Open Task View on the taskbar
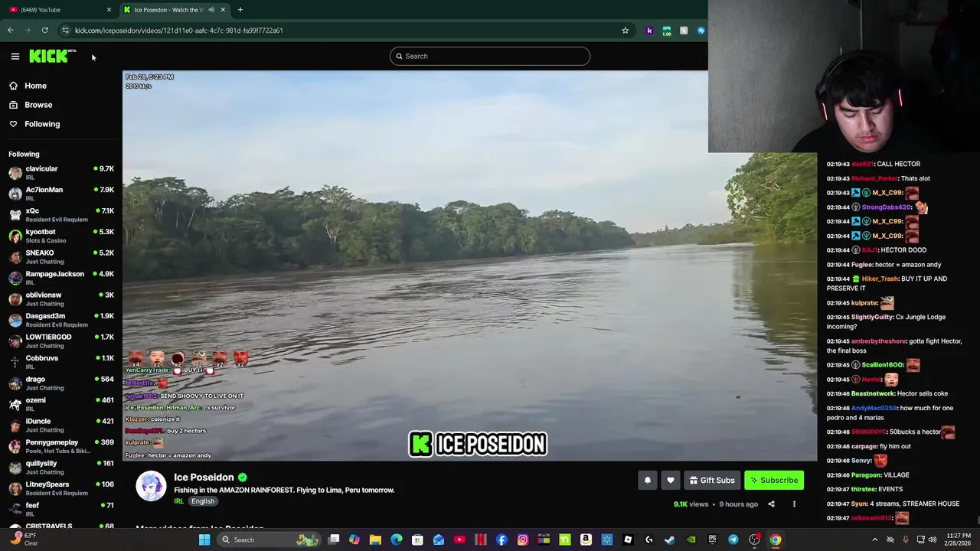 click(x=334, y=540)
